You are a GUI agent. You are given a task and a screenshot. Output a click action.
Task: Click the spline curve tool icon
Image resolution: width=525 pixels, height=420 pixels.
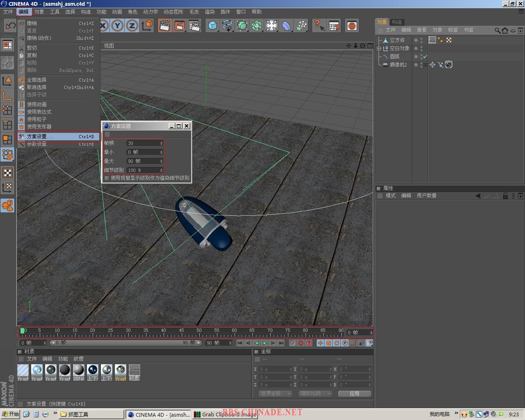(x=227, y=26)
